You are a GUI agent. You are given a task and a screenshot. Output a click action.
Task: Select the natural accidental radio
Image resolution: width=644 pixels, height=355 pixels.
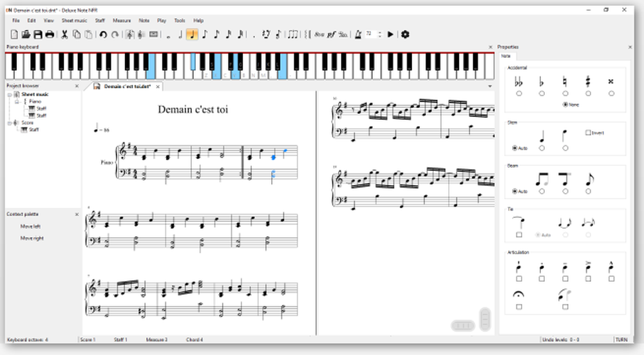(565, 93)
